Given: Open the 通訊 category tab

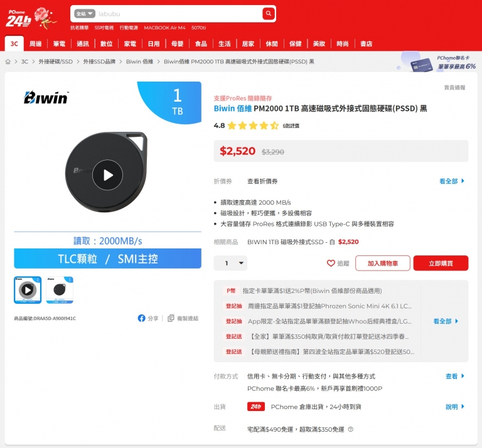Looking at the screenshot, I should 83,44.
